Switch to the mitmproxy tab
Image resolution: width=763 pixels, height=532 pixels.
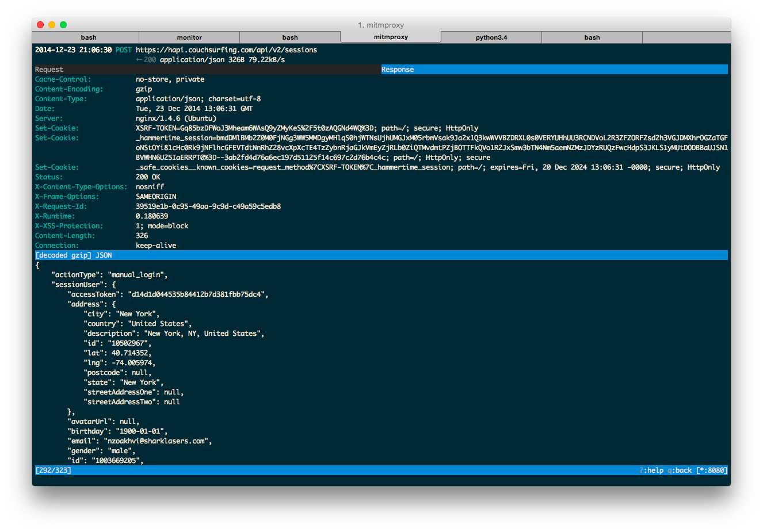390,36
